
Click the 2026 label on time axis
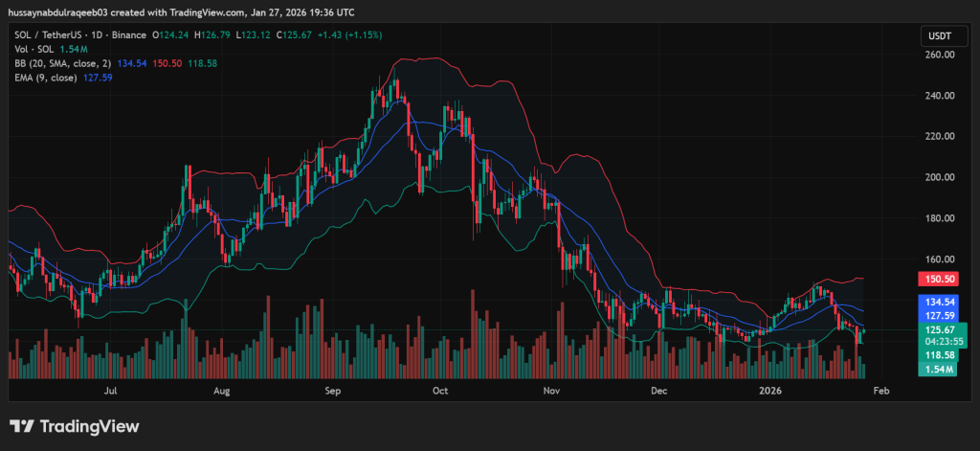[x=769, y=391]
